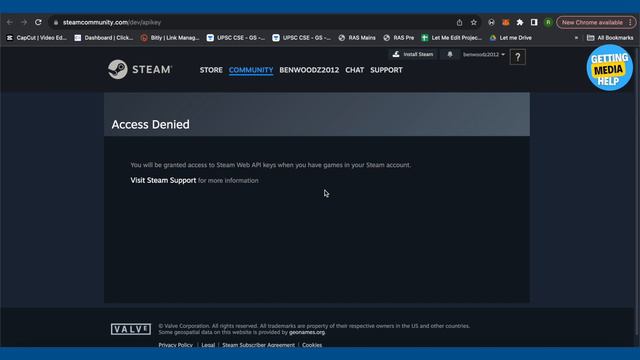Click the Valve logo in footer
Image resolution: width=640 pixels, height=360 pixels.
(x=131, y=329)
